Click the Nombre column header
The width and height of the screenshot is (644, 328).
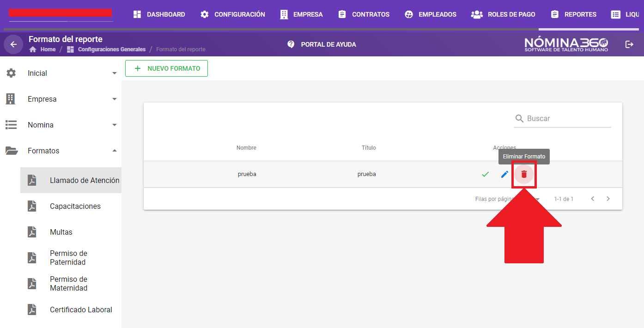click(246, 148)
